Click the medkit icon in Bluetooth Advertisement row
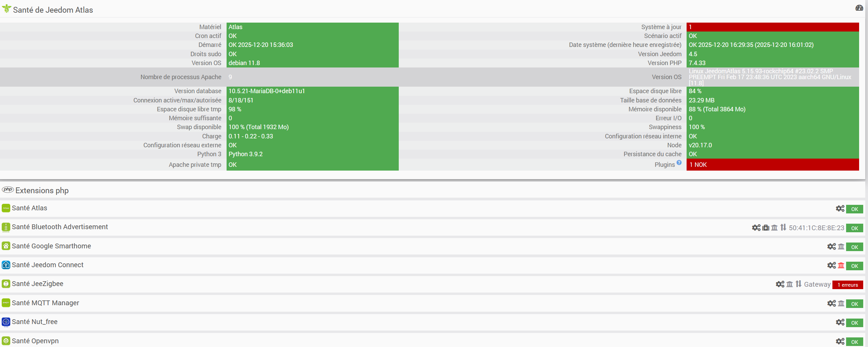 [766, 228]
